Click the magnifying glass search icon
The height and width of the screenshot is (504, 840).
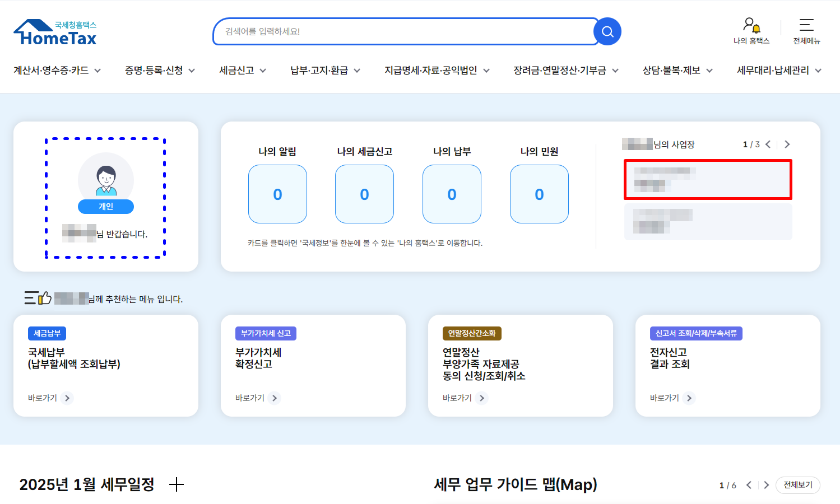[607, 31]
